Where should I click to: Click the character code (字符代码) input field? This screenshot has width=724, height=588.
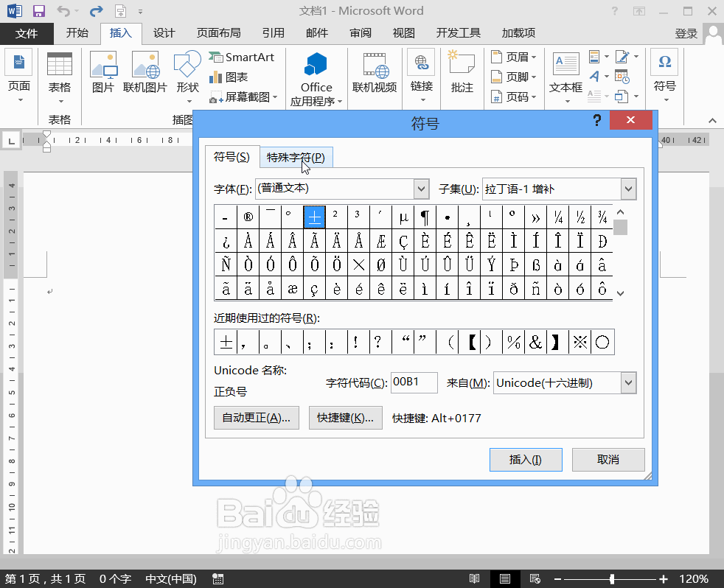[x=414, y=382]
